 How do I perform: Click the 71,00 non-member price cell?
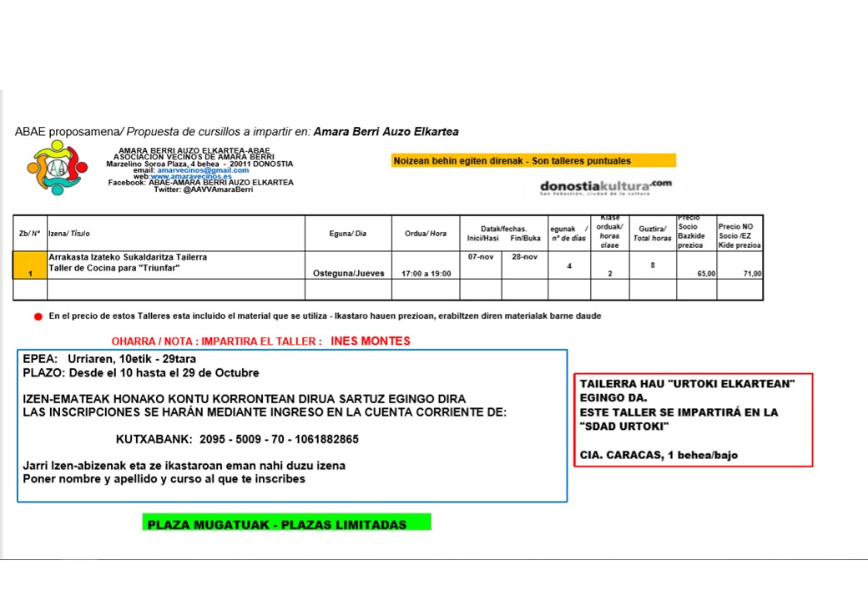point(740,273)
